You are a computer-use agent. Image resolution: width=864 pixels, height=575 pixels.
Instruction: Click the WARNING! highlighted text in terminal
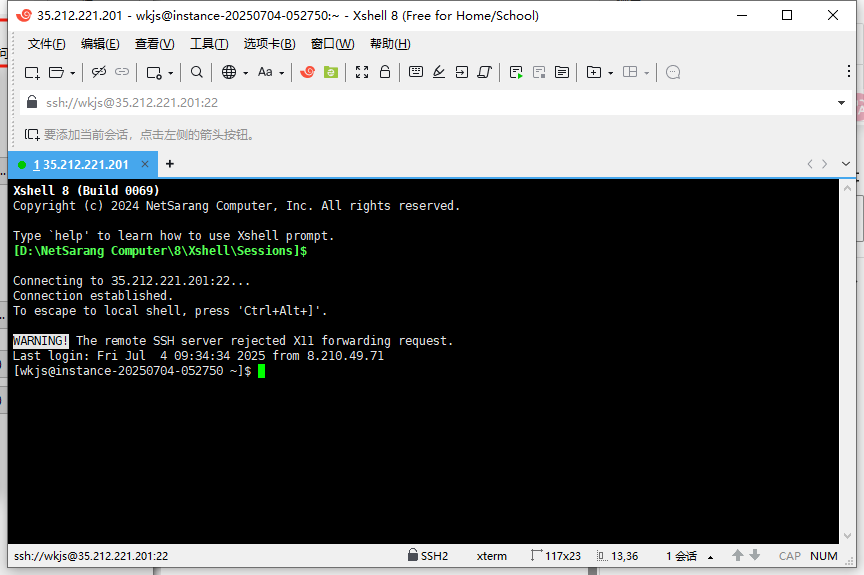coord(41,341)
